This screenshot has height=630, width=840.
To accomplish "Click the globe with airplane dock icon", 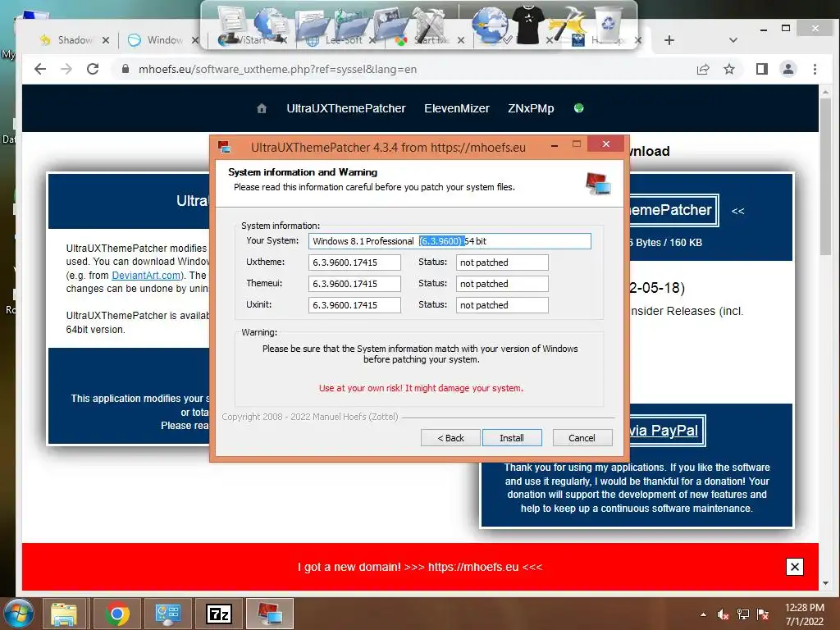I will tap(490, 25).
